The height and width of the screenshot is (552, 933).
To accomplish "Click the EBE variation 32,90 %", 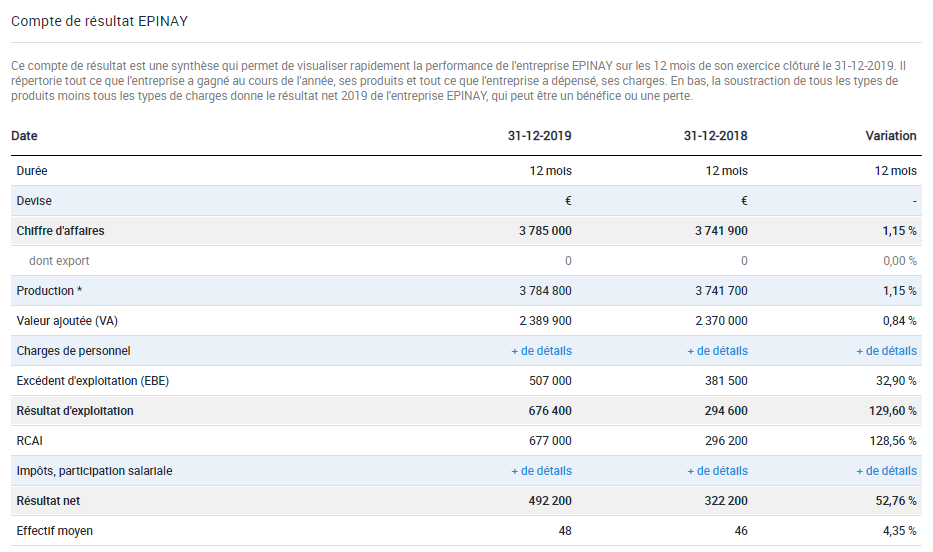I will point(896,381).
